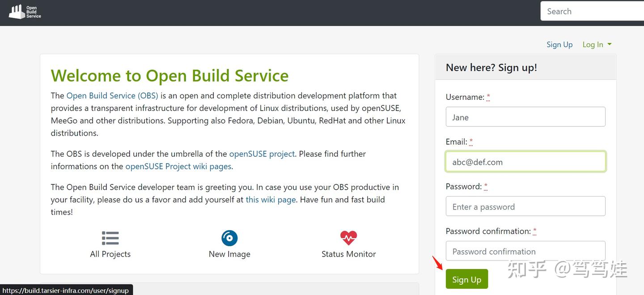The height and width of the screenshot is (295, 644).
Task: Click the New Image target icon
Action: (229, 238)
